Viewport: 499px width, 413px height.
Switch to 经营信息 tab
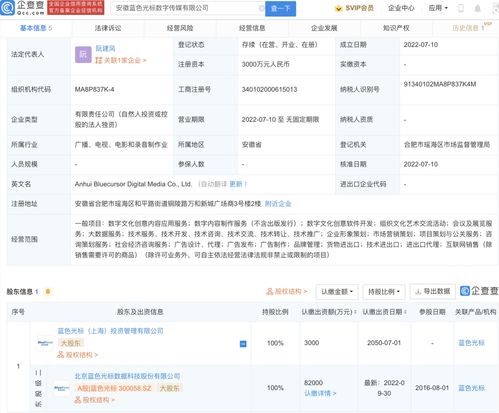252,28
